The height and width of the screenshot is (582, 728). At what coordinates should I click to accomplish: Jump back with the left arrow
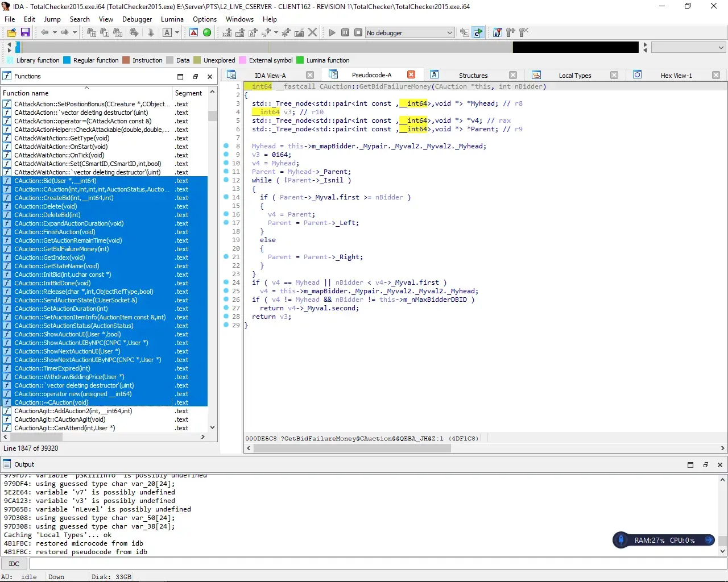coord(44,32)
